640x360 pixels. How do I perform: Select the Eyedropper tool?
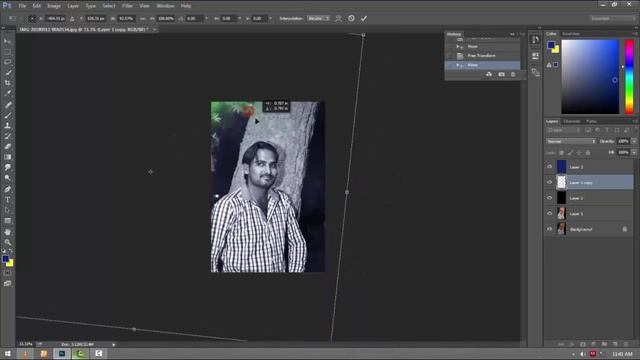point(7,93)
